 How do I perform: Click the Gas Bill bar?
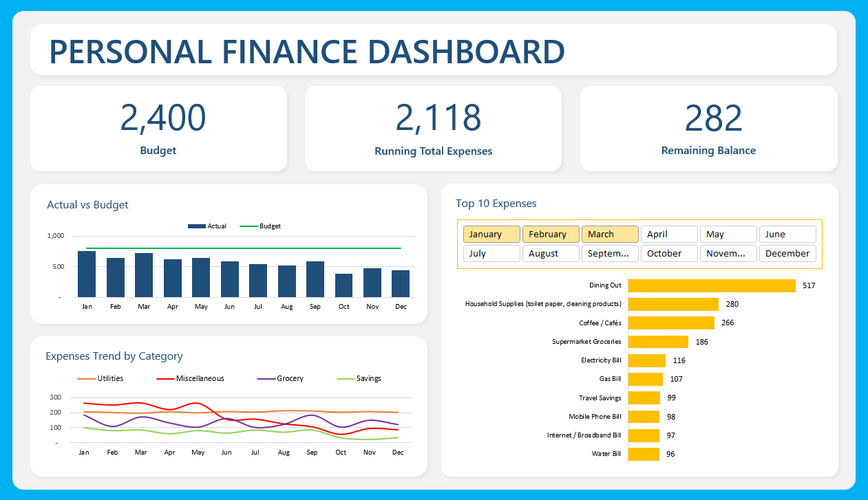(646, 379)
